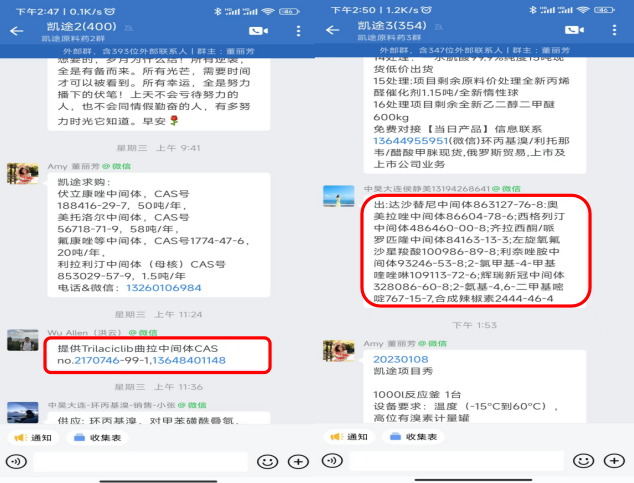Tap back arrow in 凯途2 chat
Viewport: 634px width, 483px height.
tap(17, 31)
